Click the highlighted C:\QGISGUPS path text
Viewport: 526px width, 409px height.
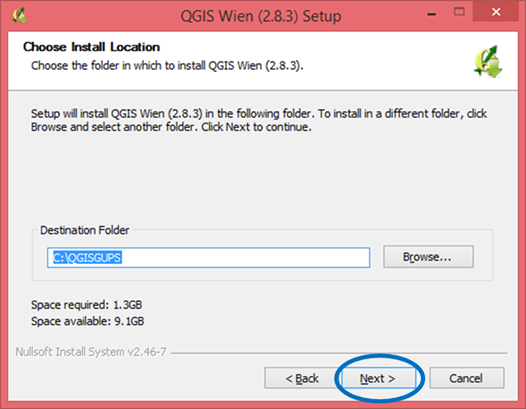[x=87, y=257]
